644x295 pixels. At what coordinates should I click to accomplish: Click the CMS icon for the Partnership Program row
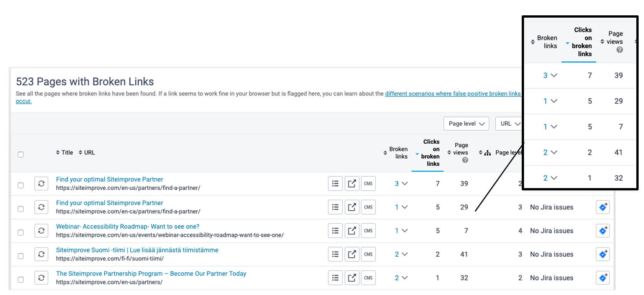(368, 278)
